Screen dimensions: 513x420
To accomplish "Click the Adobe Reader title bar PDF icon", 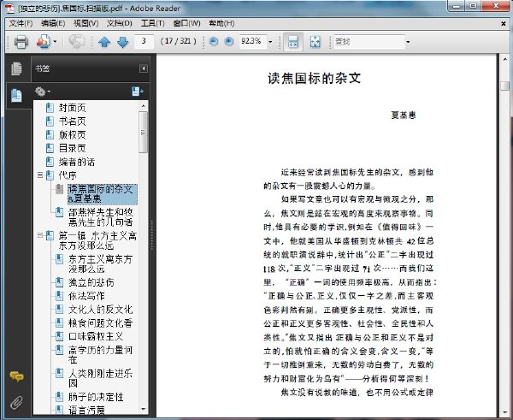I will point(10,9).
